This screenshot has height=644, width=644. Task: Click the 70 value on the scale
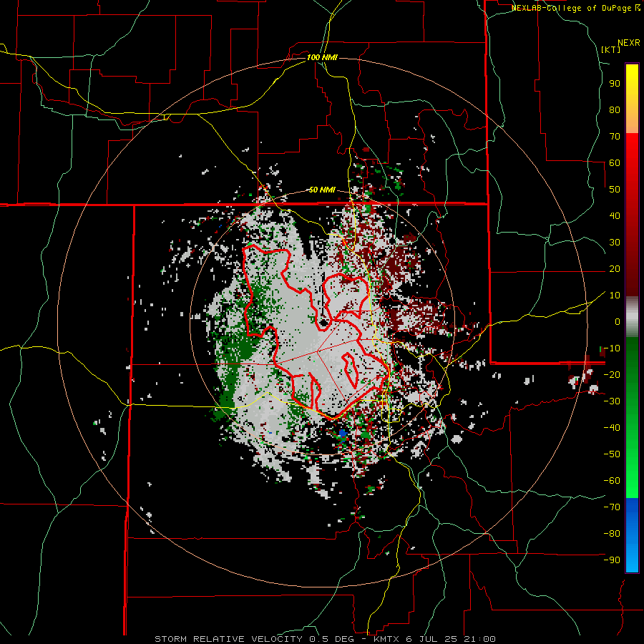[x=615, y=137]
